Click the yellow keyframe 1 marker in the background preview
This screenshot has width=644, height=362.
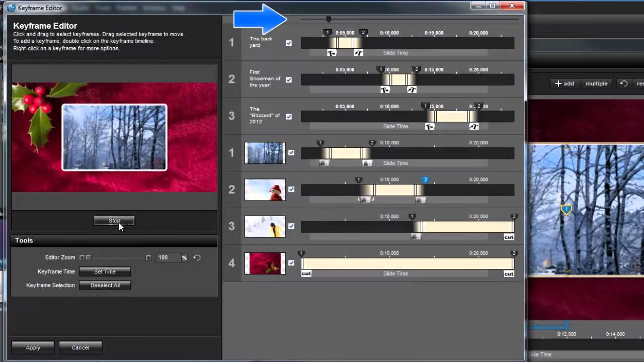tap(567, 209)
